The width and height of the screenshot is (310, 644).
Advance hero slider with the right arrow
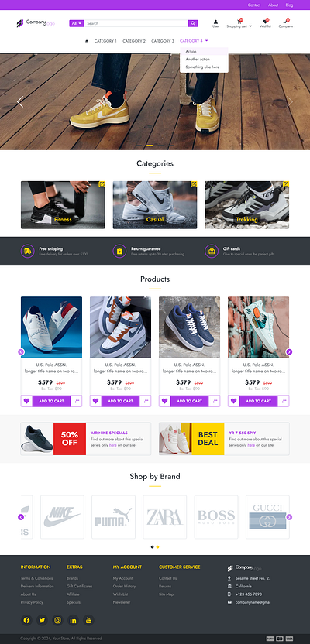[289, 102]
